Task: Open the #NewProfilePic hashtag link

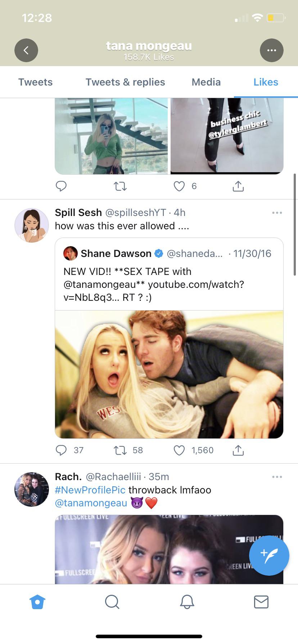Action: [x=90, y=490]
